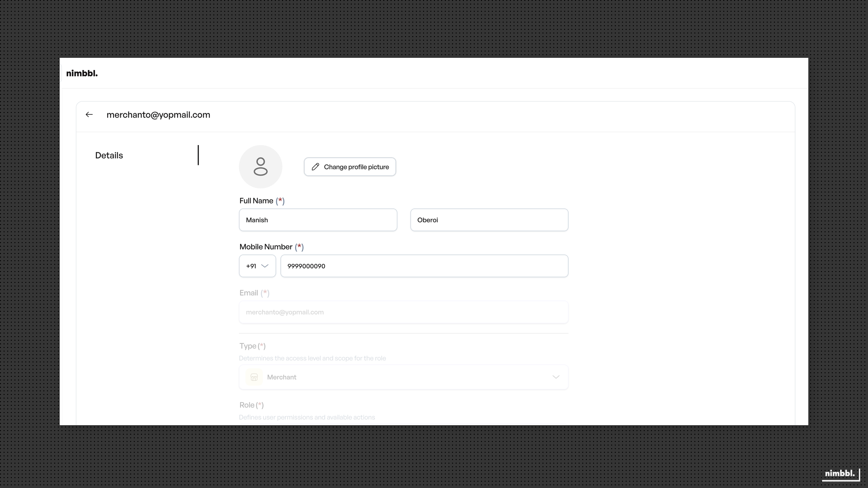Click the first name field containing Manish
This screenshot has width=868, height=488.
coord(318,220)
